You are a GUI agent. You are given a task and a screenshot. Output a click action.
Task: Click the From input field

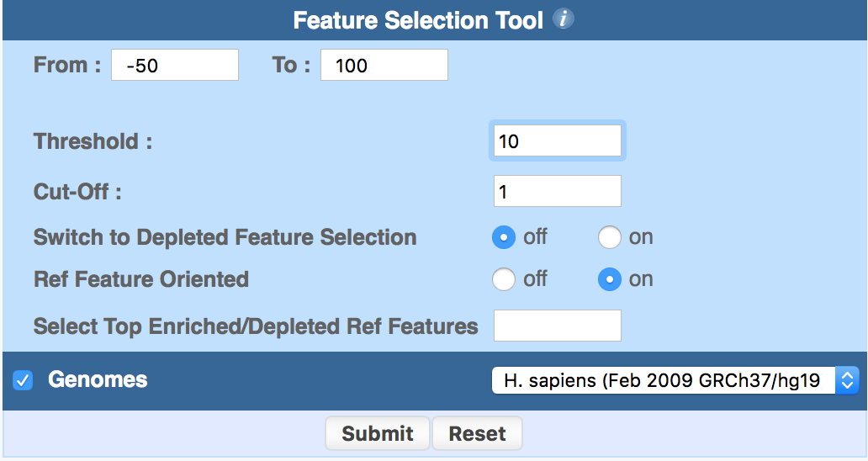(x=175, y=66)
